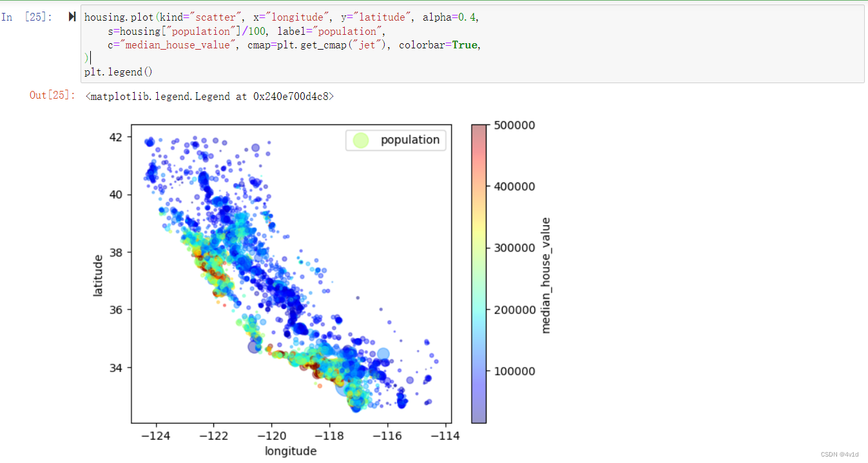Click the 500000 colorbar tick label
Screen dimensions: 868x463
click(x=514, y=125)
